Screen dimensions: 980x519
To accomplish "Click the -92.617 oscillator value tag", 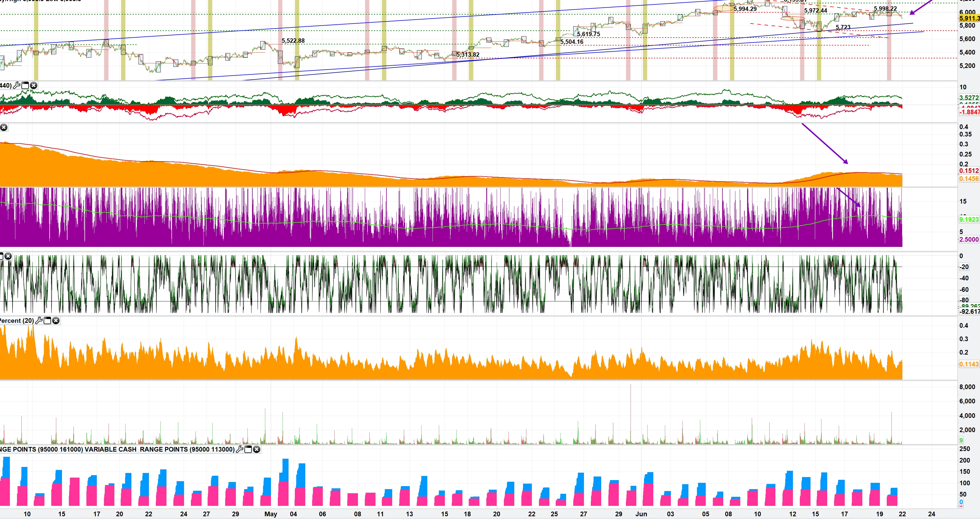I will click(969, 312).
